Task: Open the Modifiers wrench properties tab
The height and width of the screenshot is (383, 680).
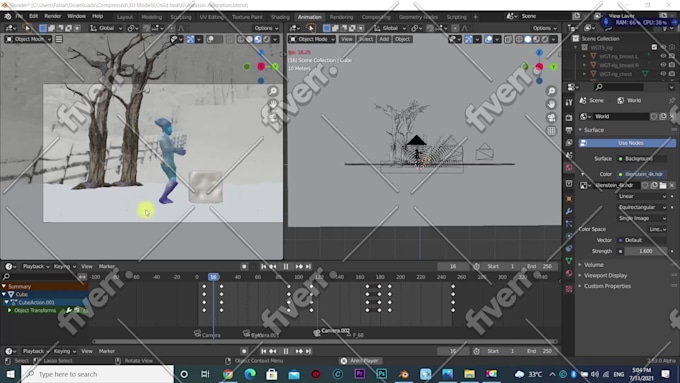Action: [569, 211]
